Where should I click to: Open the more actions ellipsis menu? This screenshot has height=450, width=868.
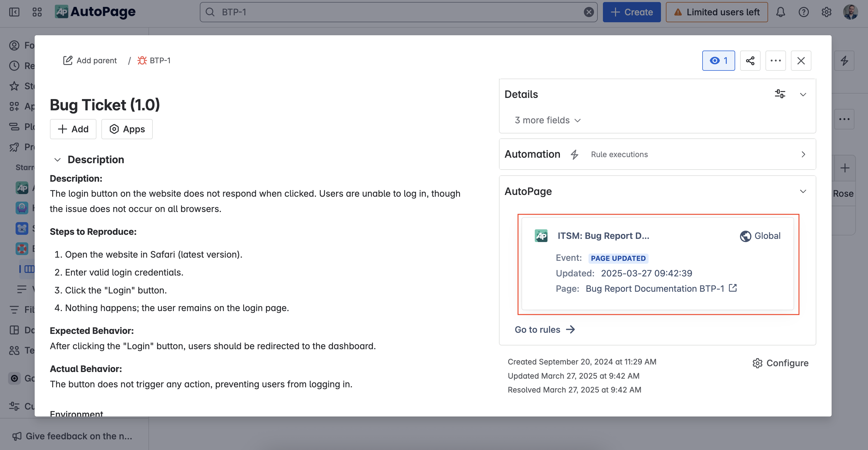[776, 60]
